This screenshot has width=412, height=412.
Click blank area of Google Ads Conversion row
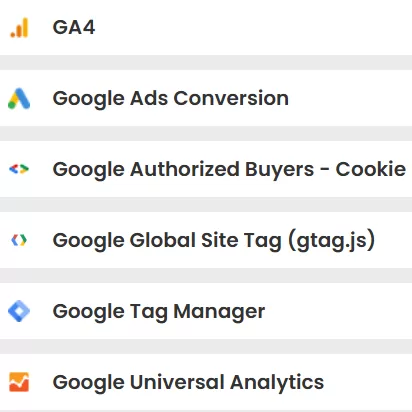click(350, 98)
